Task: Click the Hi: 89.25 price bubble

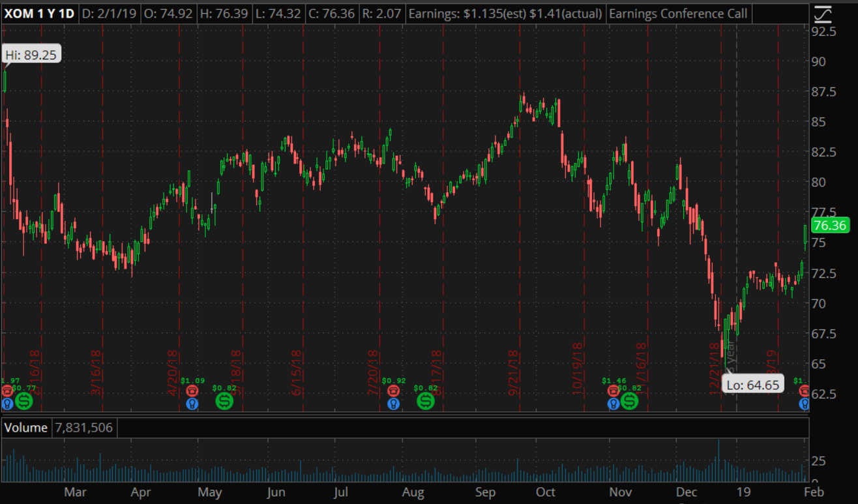Action: coord(31,55)
